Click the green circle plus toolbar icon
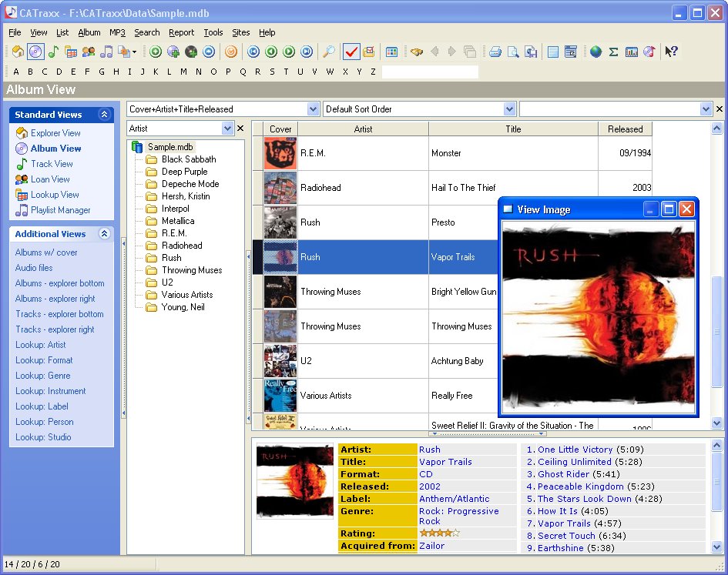The width and height of the screenshot is (728, 575). [x=156, y=52]
